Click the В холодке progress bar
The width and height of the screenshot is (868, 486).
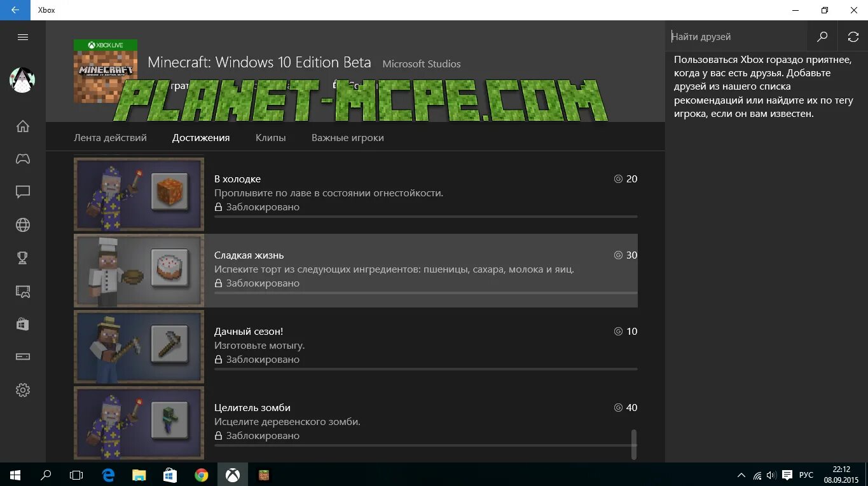[x=426, y=217]
